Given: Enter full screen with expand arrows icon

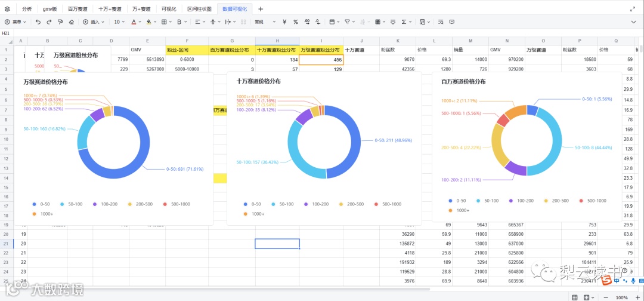Looking at the screenshot, I should 632,8.
